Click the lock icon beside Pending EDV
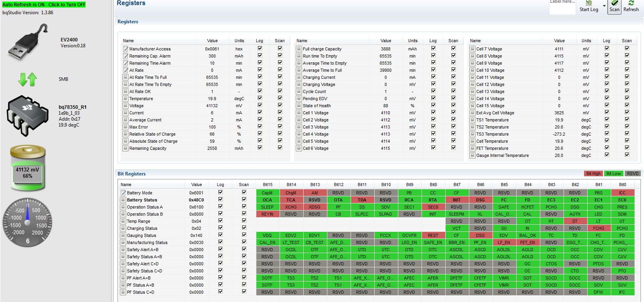 click(x=299, y=99)
